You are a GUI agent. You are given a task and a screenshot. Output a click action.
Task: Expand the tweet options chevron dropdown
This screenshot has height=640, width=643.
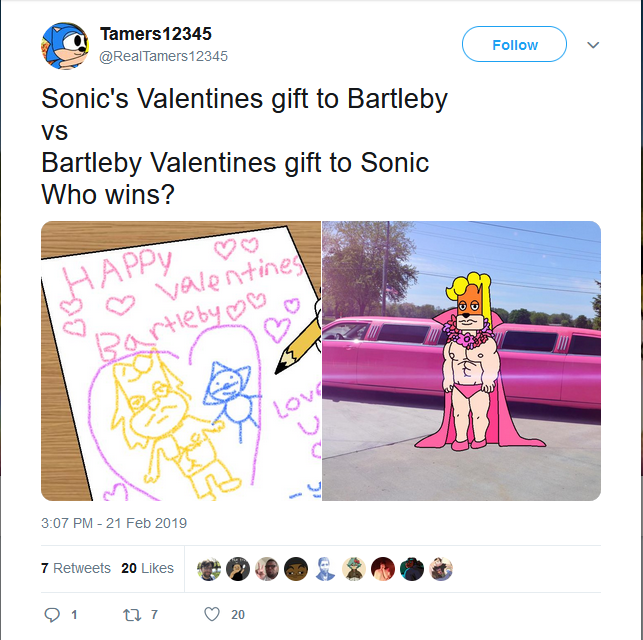[x=593, y=45]
